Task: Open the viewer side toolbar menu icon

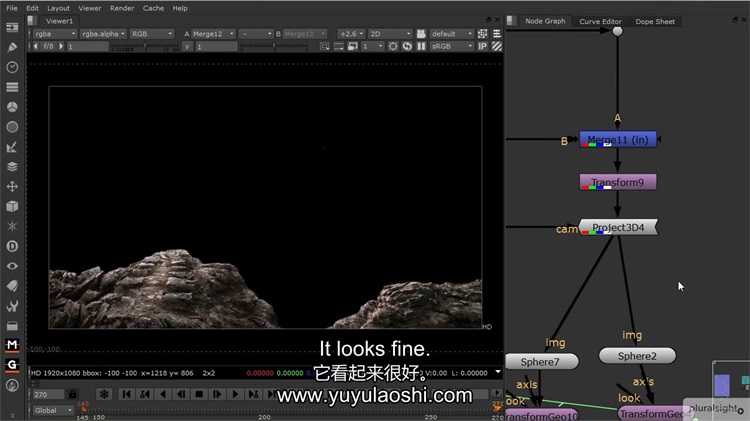Action: (x=497, y=34)
